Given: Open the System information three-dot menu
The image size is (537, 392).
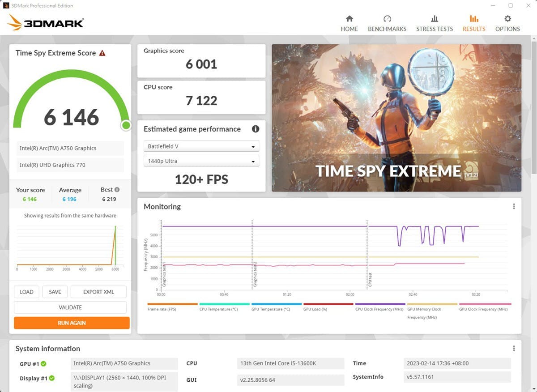Looking at the screenshot, I should (x=514, y=349).
